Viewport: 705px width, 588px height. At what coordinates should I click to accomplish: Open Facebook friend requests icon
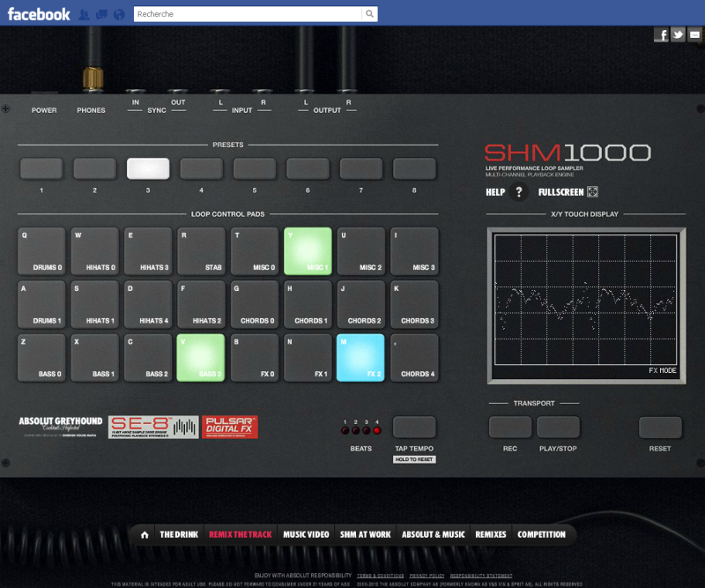(x=84, y=14)
